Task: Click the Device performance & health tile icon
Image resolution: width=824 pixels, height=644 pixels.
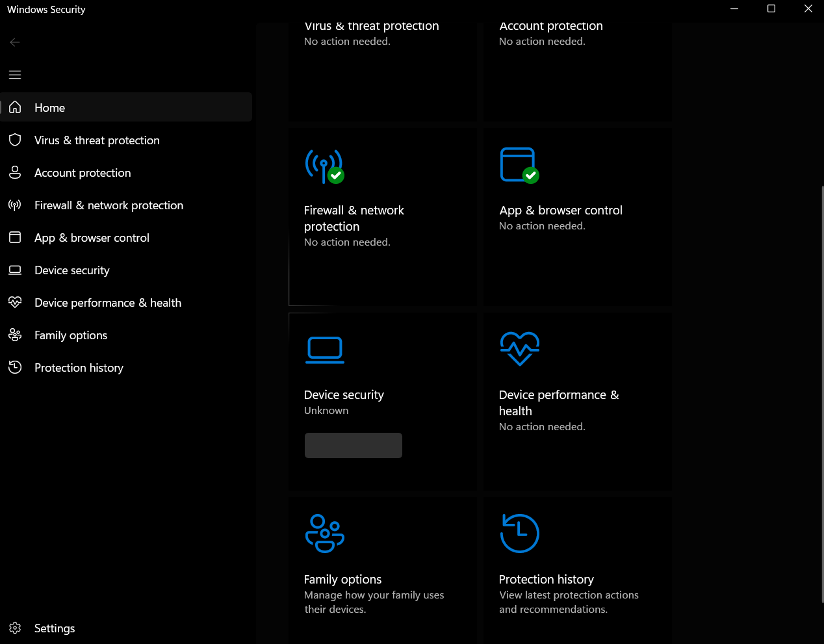Action: (520, 349)
